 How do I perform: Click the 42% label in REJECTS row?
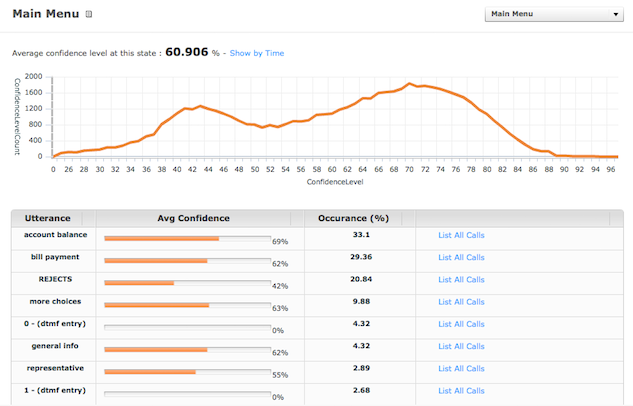pyautogui.click(x=280, y=286)
